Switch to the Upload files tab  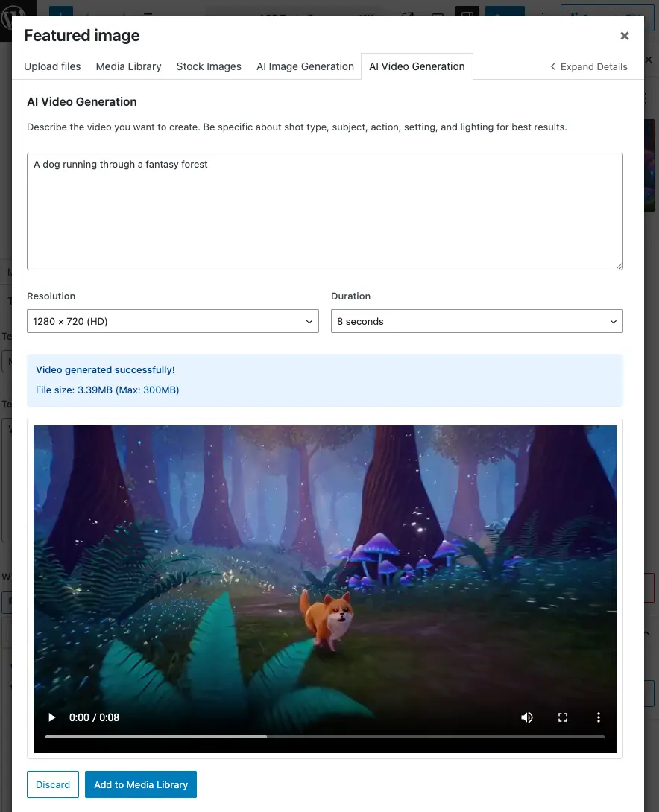tap(52, 66)
